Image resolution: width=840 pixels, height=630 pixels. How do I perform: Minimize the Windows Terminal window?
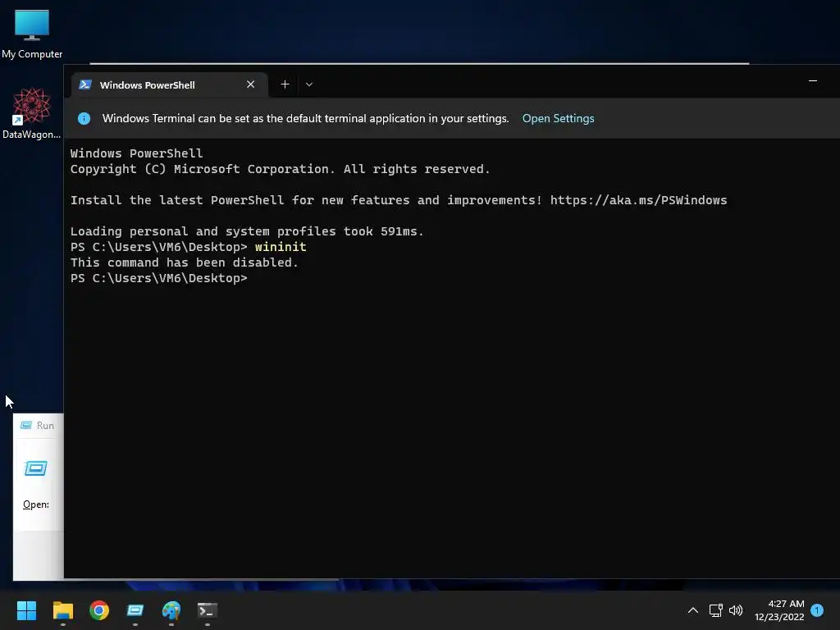pos(813,81)
